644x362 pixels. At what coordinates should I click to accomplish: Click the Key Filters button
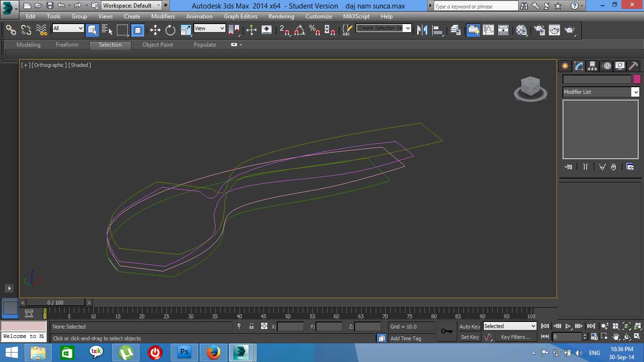coord(516,337)
